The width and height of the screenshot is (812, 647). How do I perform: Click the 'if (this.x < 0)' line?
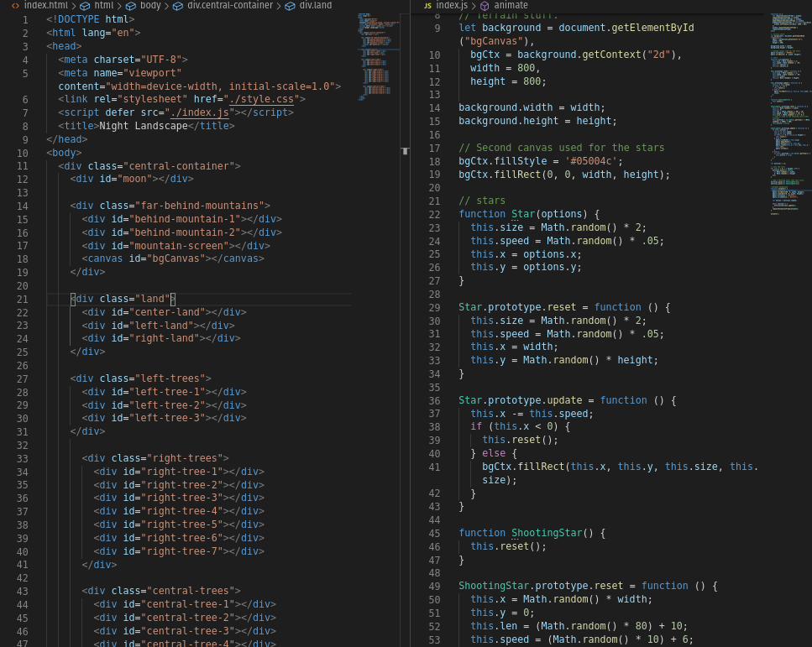[x=521, y=426]
